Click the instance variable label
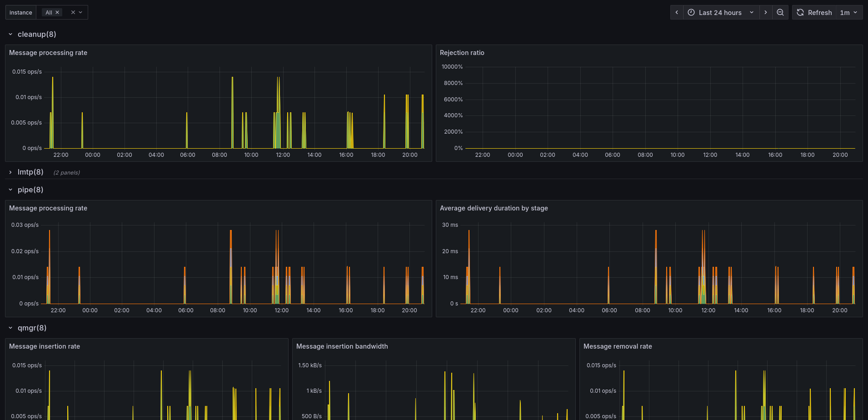The image size is (868, 420). point(21,12)
